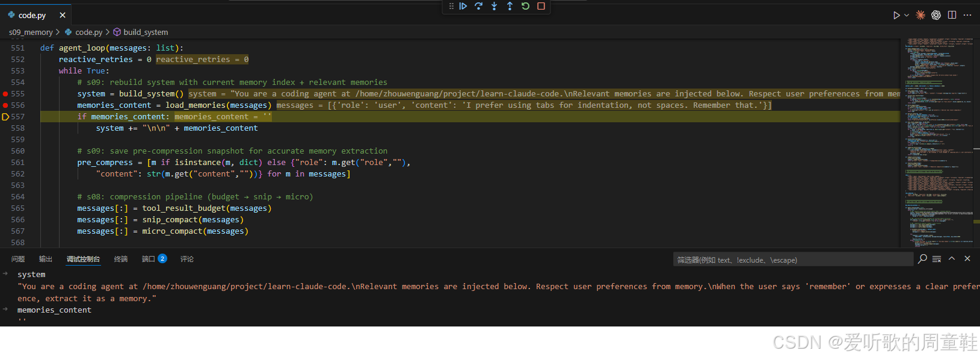Expand the memories_content console entry

coord(5,310)
